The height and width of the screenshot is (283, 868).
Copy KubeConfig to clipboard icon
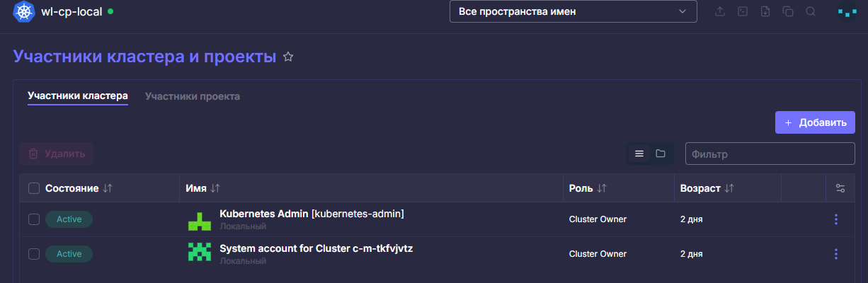click(788, 11)
